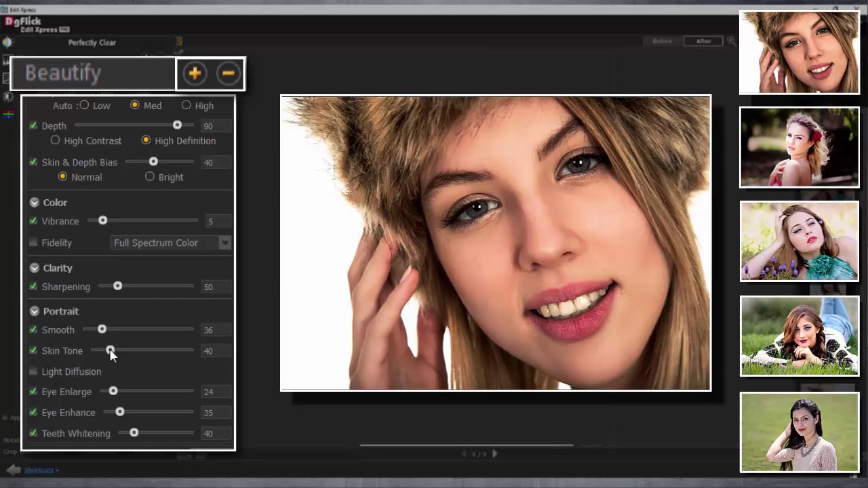Collapse the Color section
Viewport: 868px width, 488px height.
coord(34,202)
